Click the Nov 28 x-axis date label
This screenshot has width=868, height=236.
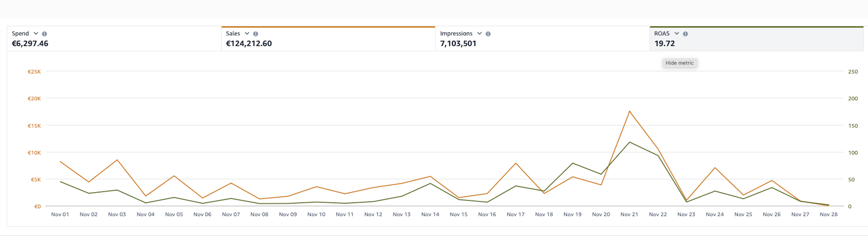coord(828,215)
